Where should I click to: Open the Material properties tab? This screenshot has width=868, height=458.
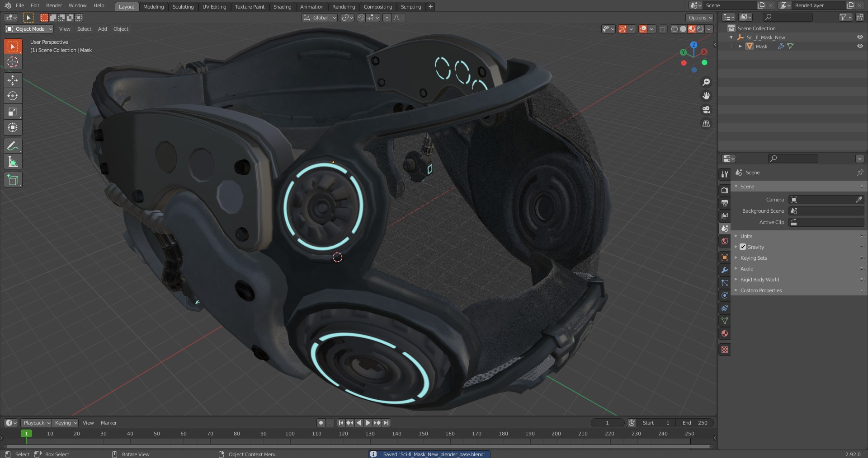coord(725,333)
